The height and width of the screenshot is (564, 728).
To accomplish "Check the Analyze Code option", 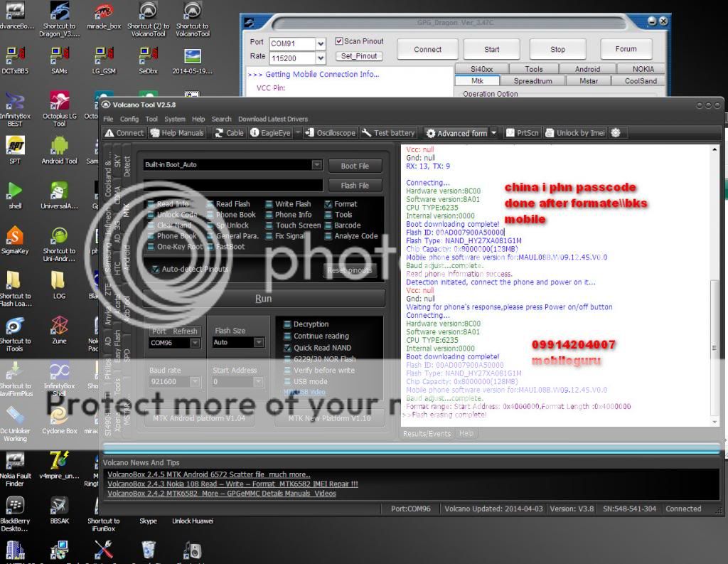I will (x=328, y=236).
